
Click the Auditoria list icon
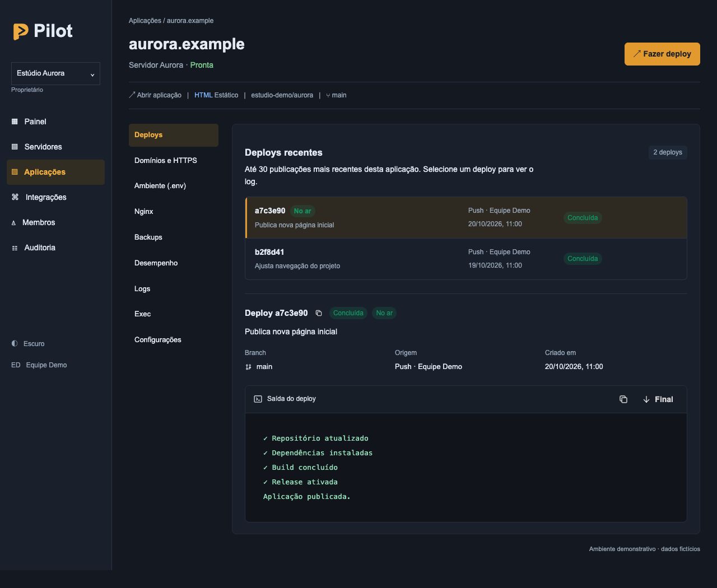15,248
